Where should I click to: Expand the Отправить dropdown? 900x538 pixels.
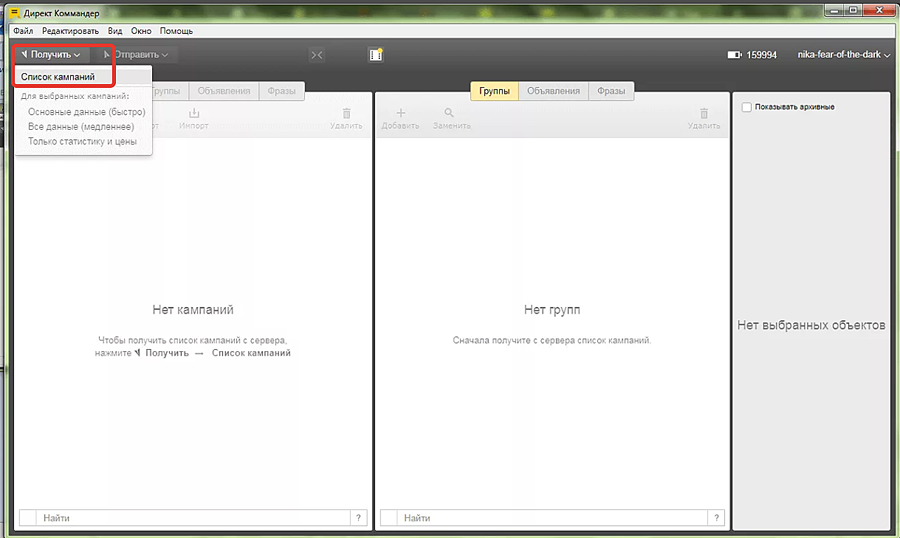click(140, 55)
